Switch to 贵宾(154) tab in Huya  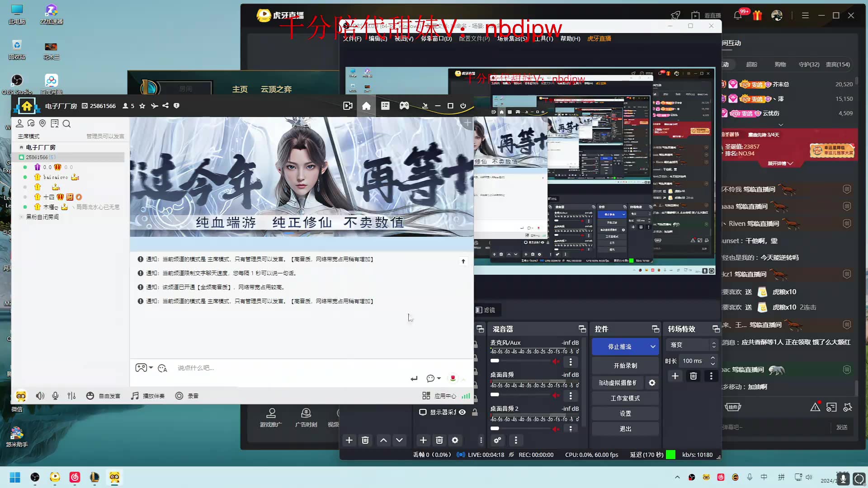click(x=838, y=65)
